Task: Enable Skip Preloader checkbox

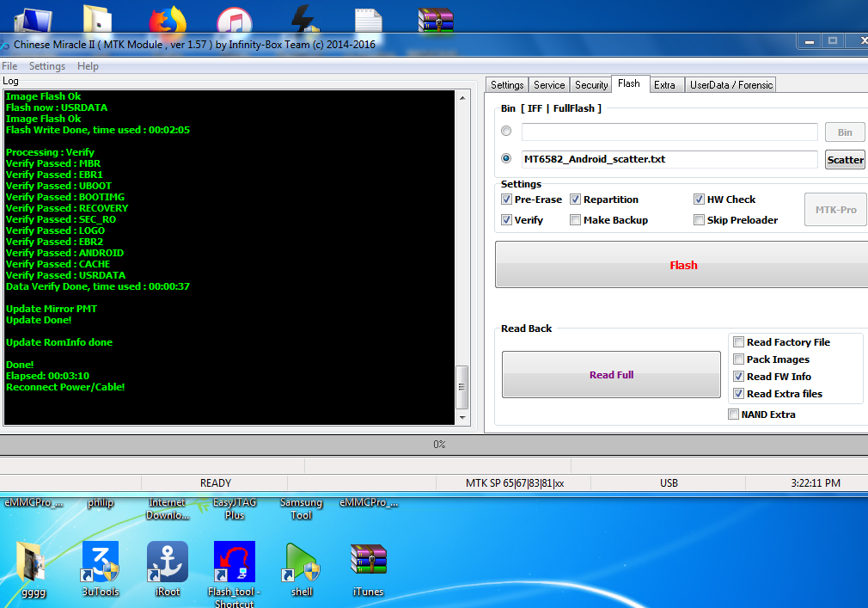Action: 699,220
